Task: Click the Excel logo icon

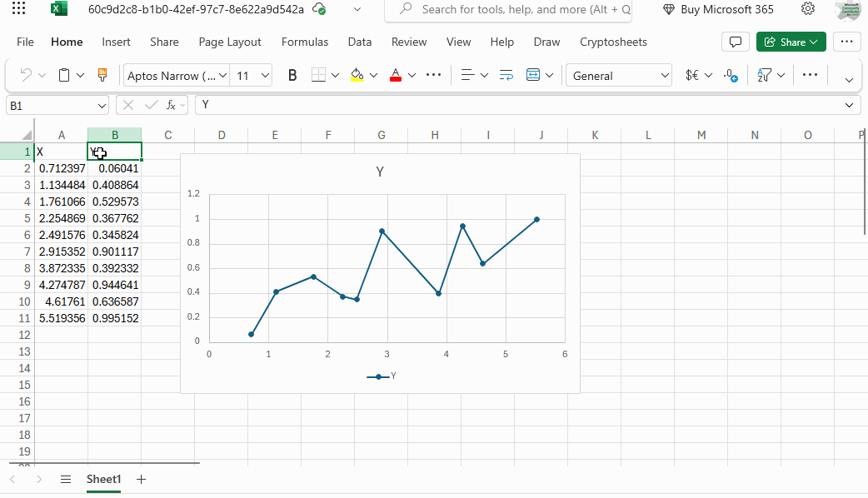Action: click(58, 9)
